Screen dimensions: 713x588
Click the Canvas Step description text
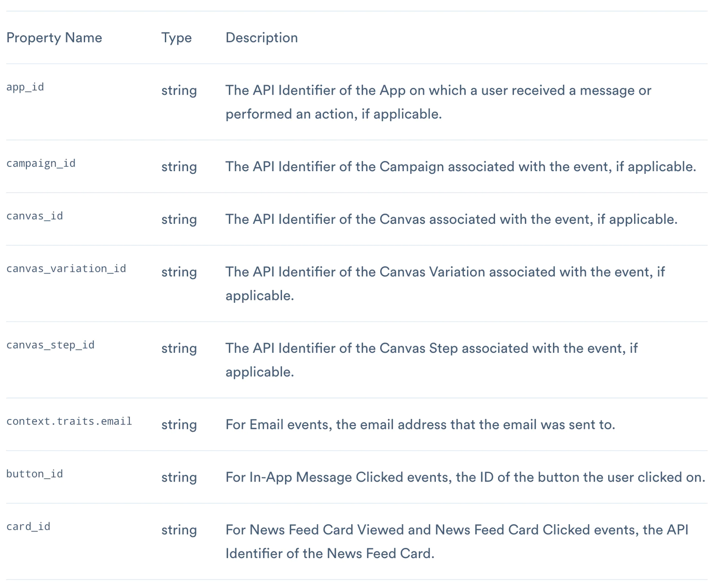(432, 360)
